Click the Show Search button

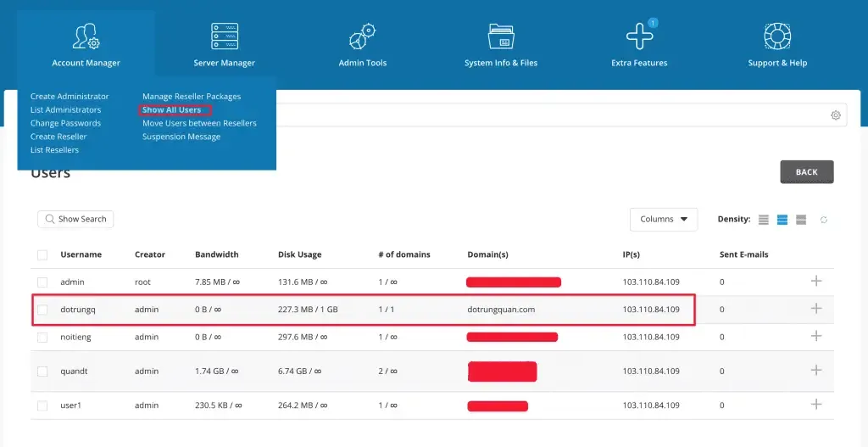(x=75, y=219)
